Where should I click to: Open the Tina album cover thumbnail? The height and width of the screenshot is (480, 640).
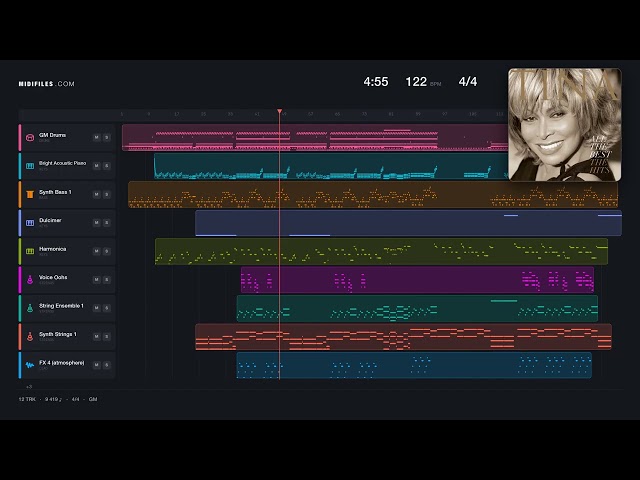tap(565, 124)
